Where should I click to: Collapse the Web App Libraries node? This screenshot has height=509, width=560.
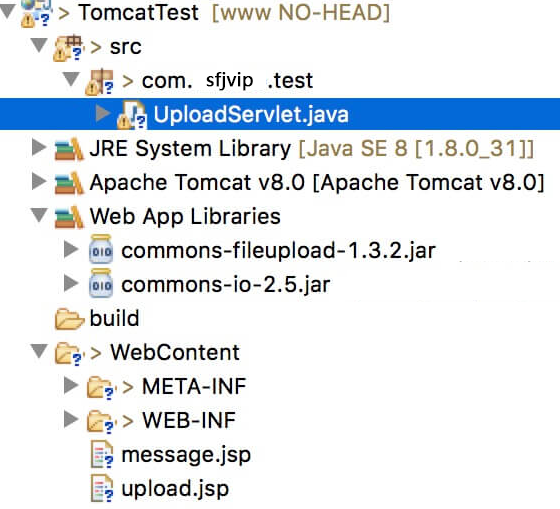pos(39,215)
